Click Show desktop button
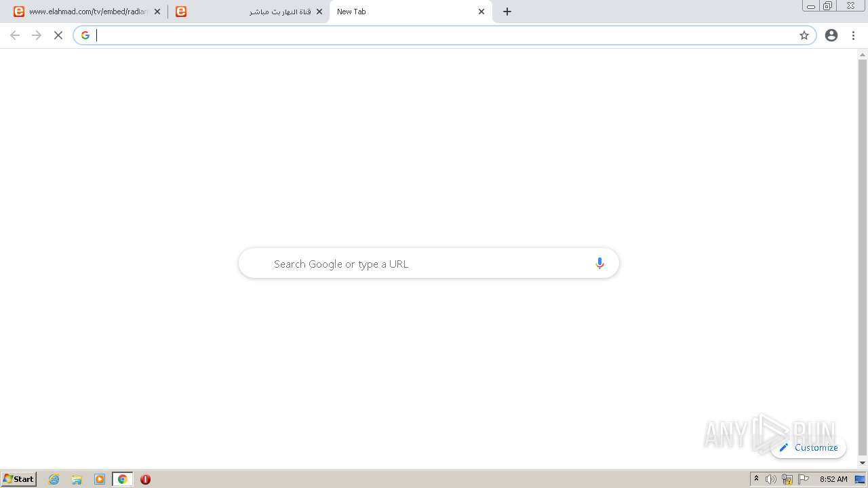 861,479
